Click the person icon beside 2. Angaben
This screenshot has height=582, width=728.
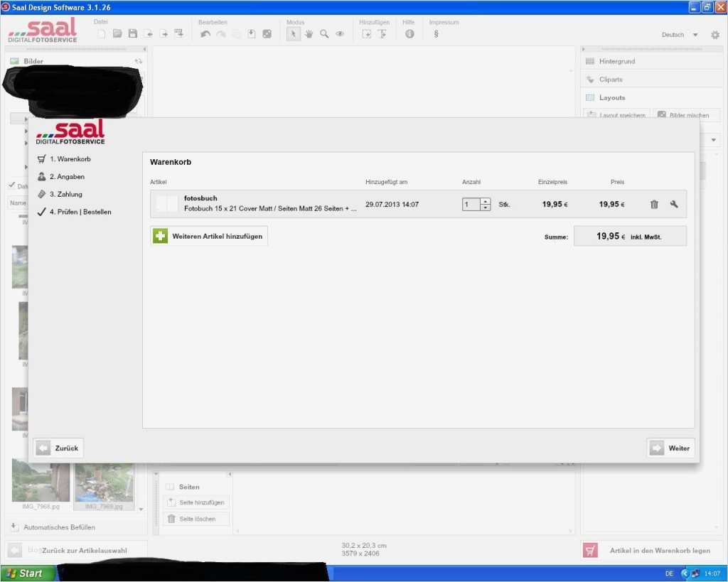coord(42,176)
